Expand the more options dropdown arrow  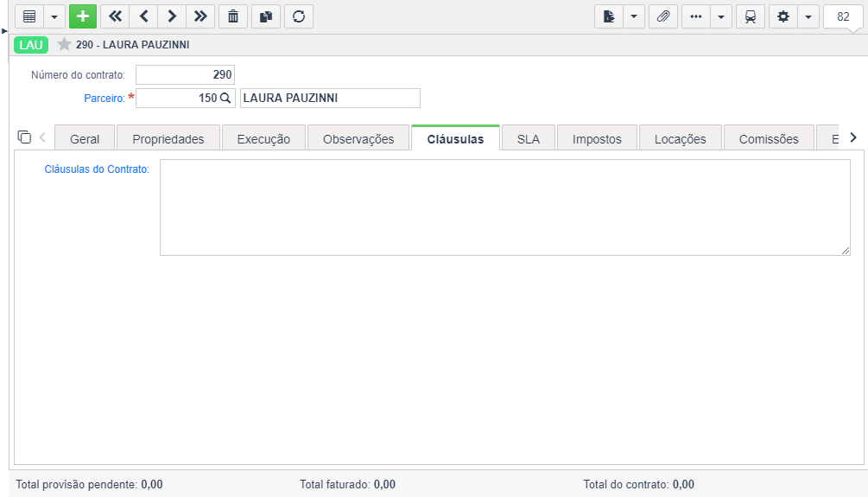click(x=721, y=16)
